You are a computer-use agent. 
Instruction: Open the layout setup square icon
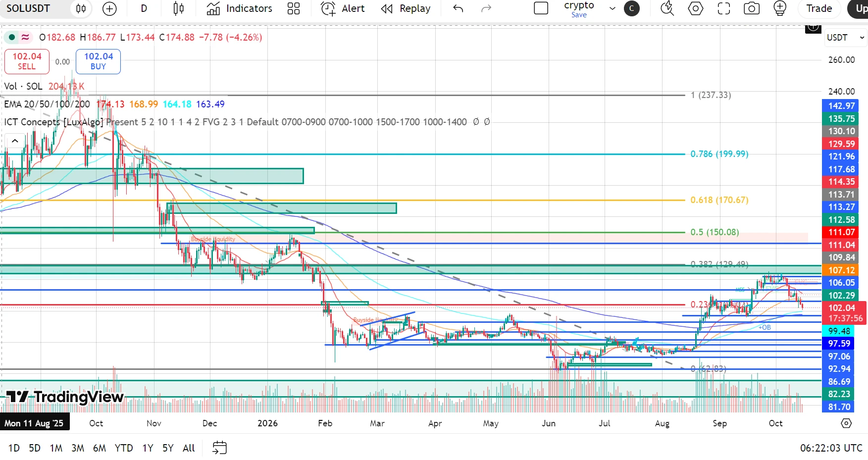click(x=541, y=8)
